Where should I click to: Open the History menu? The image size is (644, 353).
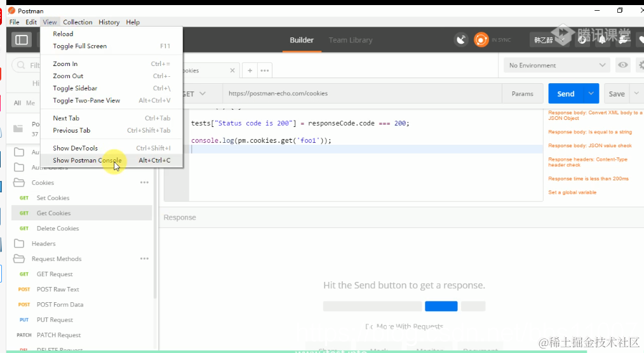coord(109,22)
